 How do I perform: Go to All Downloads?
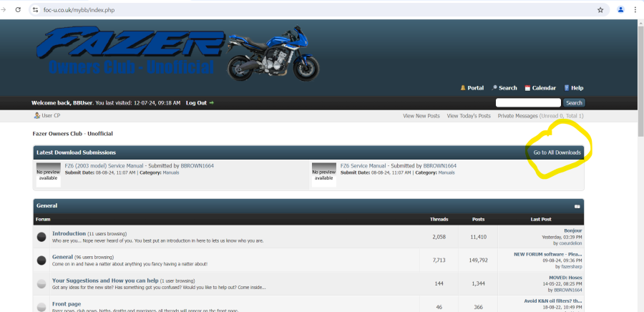pos(557,152)
